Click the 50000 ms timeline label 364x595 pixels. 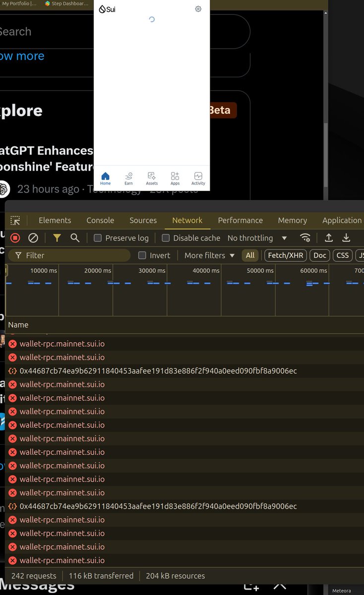(x=260, y=271)
